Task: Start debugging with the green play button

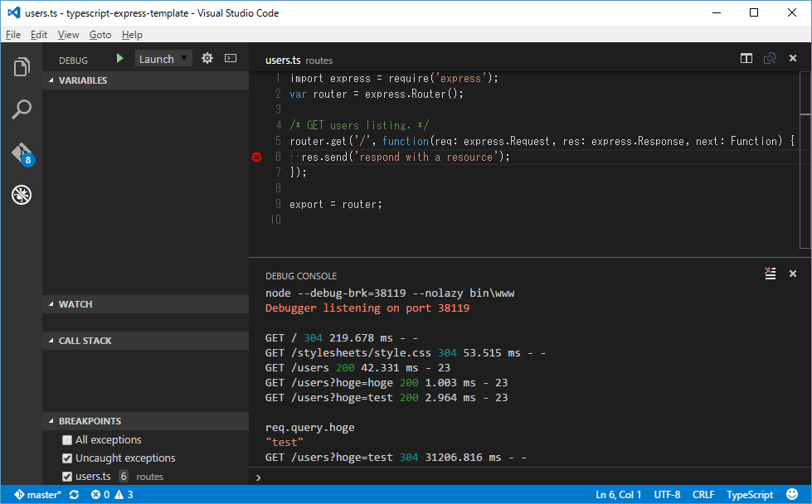Action: pos(119,59)
